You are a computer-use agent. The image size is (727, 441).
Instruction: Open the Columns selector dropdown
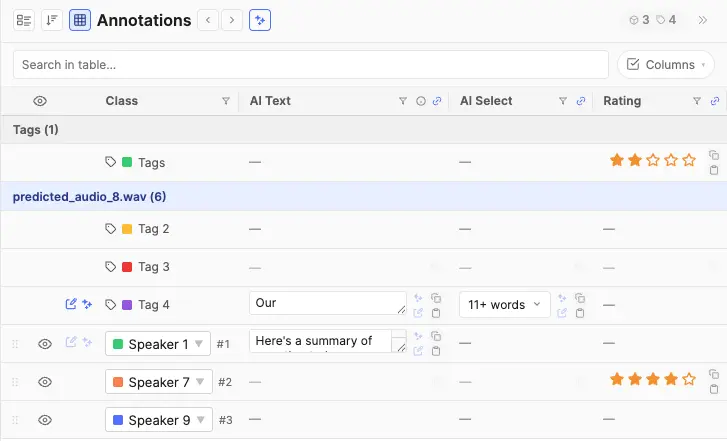[666, 64]
